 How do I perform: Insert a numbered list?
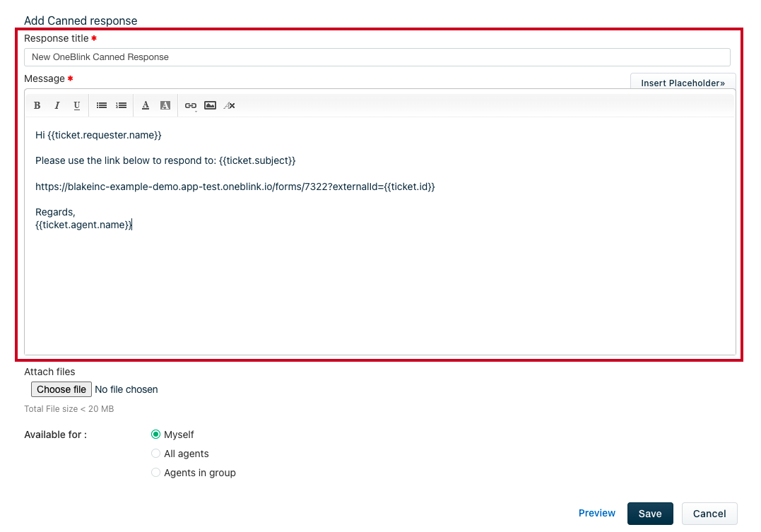coord(122,105)
